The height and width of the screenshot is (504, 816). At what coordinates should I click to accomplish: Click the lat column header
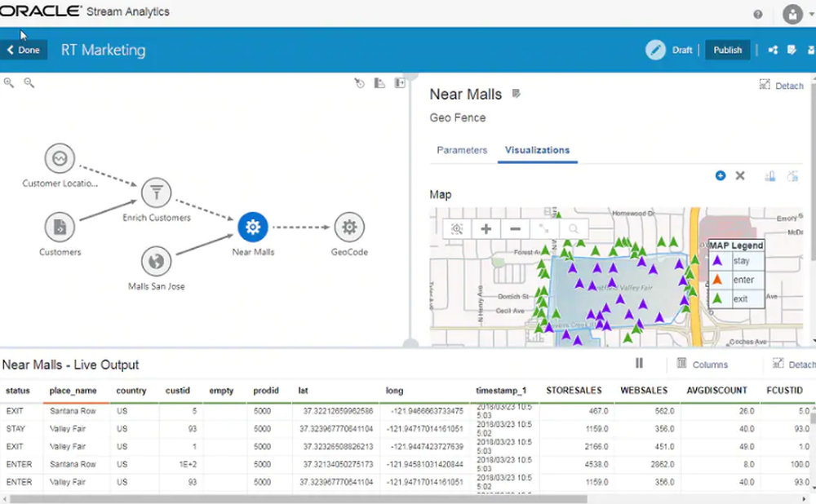(303, 391)
